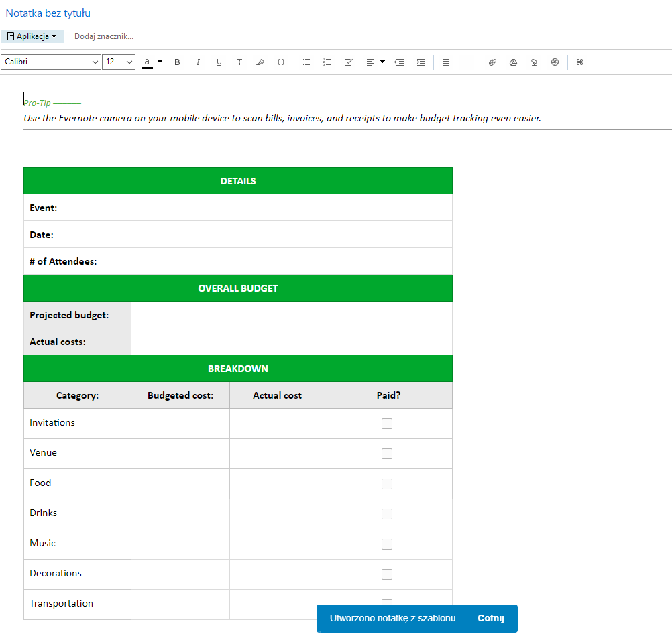Click the Music category cell
This screenshot has width=672, height=636.
coord(77,544)
